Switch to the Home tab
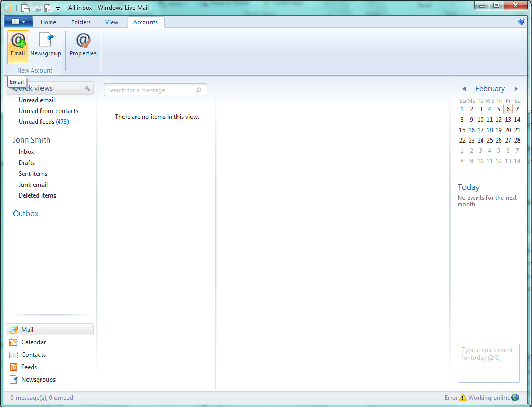532x407 pixels. click(x=48, y=22)
